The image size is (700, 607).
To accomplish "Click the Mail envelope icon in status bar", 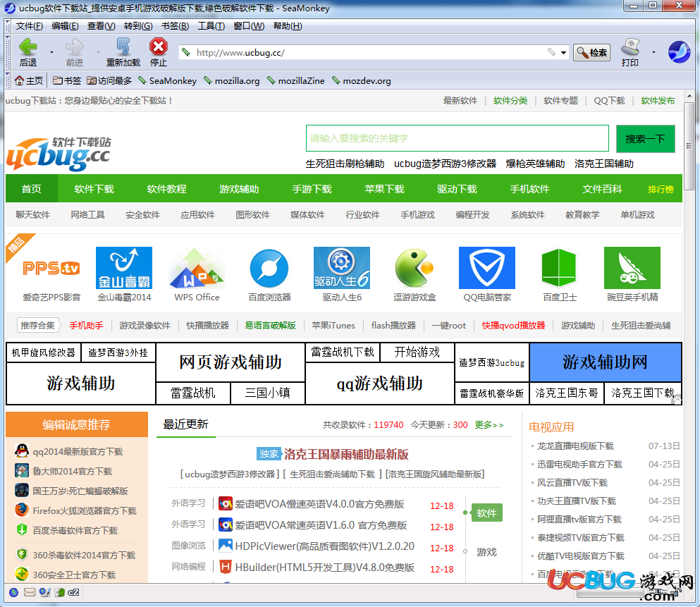I will pos(30,592).
